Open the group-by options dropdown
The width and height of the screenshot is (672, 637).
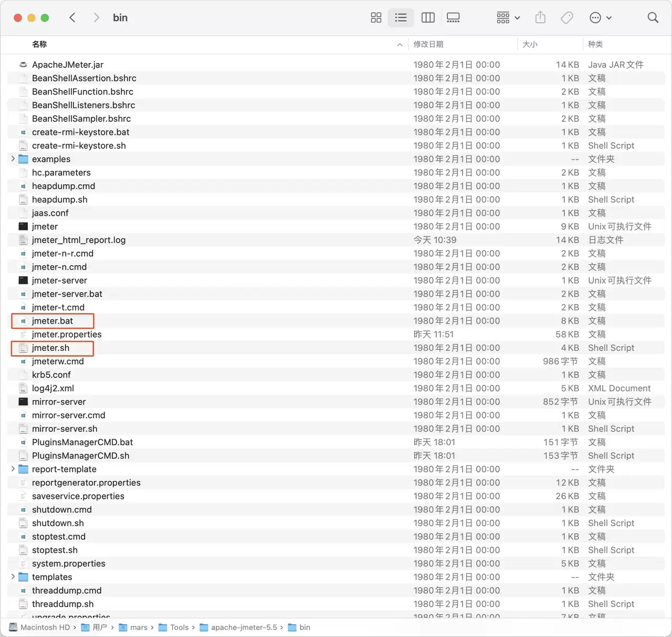[508, 18]
